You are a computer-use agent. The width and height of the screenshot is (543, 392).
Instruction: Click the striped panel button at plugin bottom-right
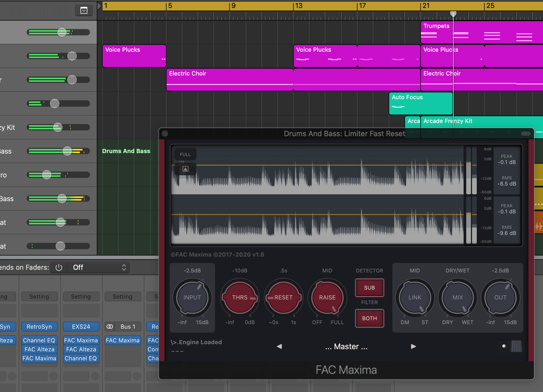point(516,346)
